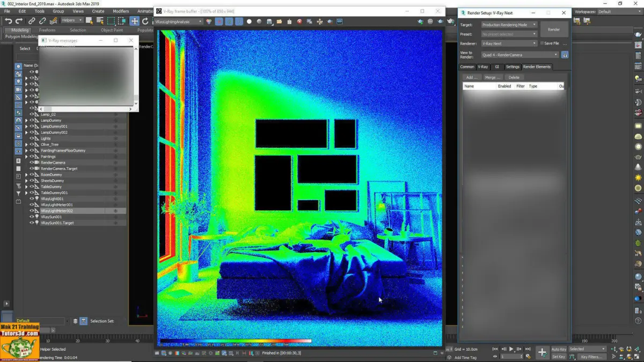Click lighting analysis color scale bar
The width and height of the screenshot is (644, 362).
(235, 341)
